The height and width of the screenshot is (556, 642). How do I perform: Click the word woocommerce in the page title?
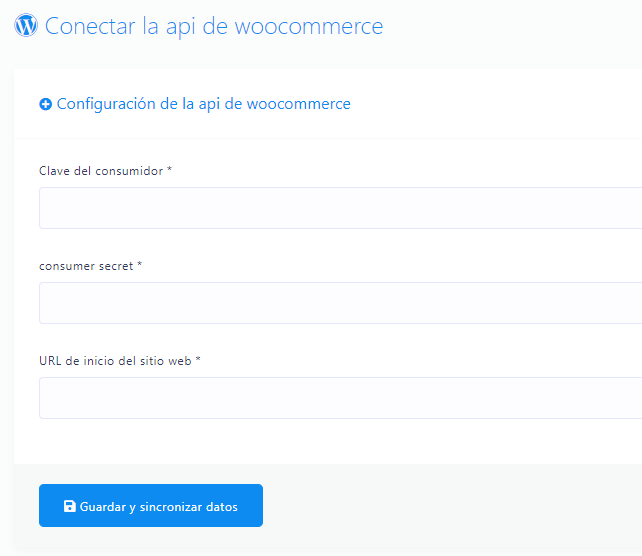(309, 26)
